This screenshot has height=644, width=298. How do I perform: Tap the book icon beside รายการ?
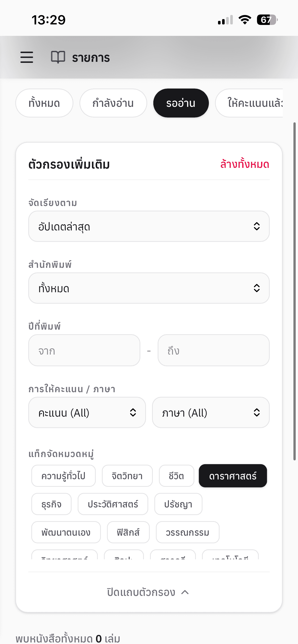[x=58, y=57]
